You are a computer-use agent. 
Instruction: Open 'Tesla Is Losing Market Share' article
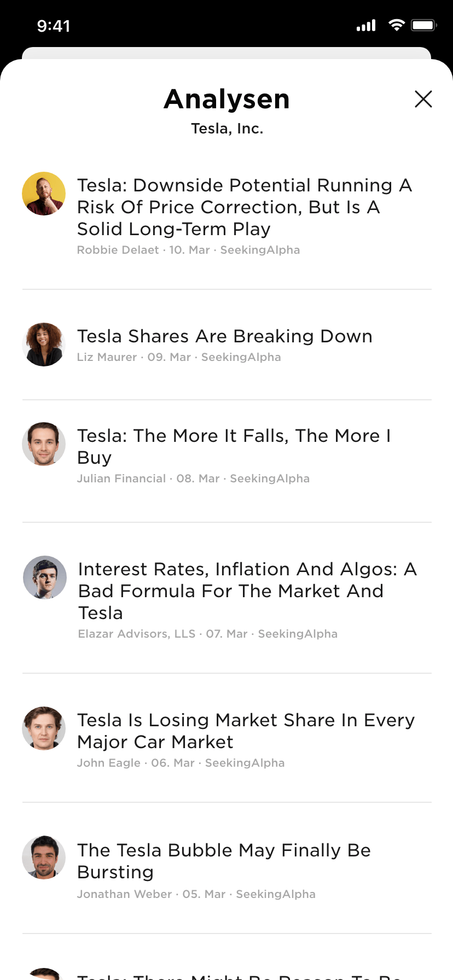point(246,731)
